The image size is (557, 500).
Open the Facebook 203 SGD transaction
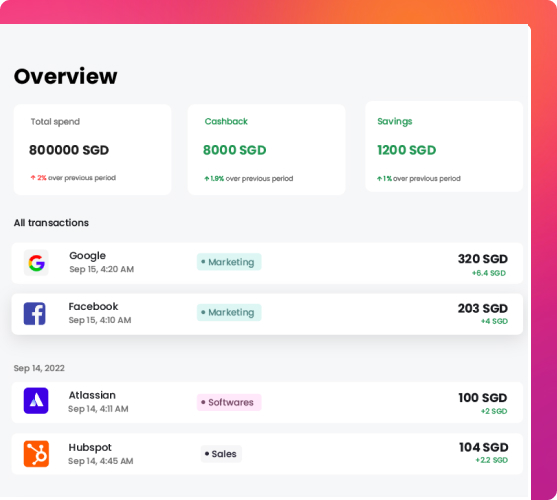[267, 314]
